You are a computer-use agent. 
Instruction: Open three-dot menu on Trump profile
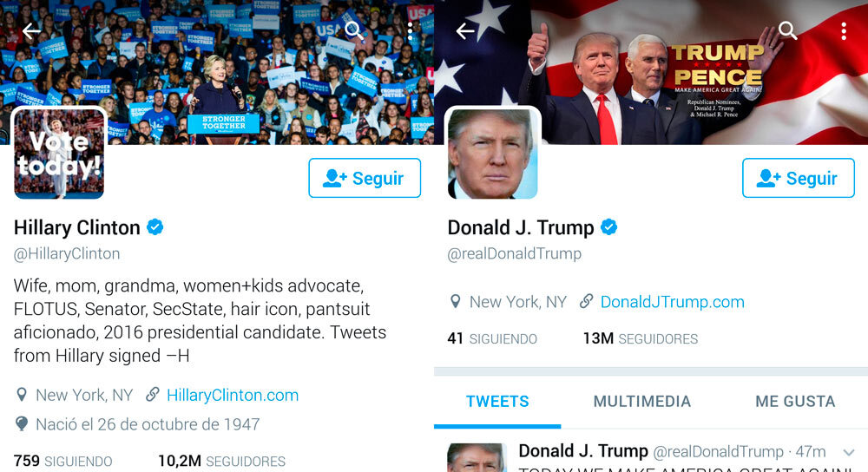pyautogui.click(x=844, y=31)
